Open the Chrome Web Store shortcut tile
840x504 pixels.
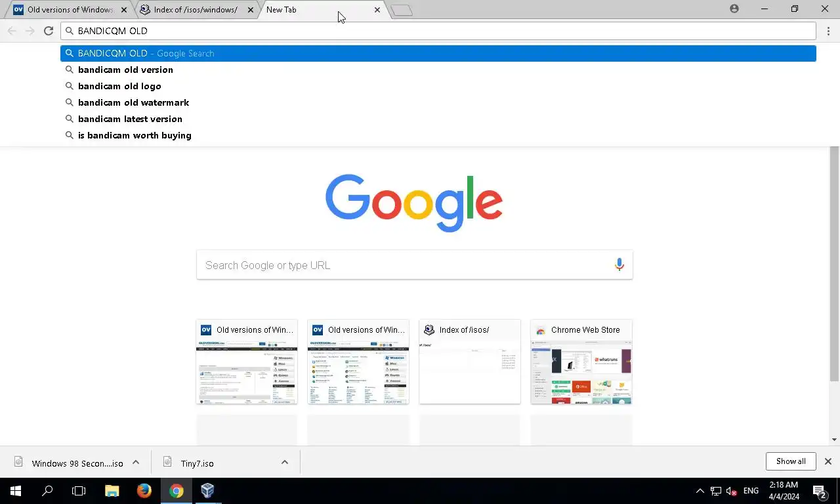(x=581, y=362)
